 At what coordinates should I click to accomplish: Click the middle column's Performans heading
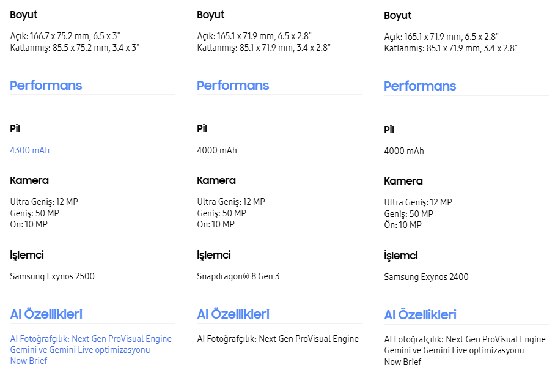[x=233, y=86]
